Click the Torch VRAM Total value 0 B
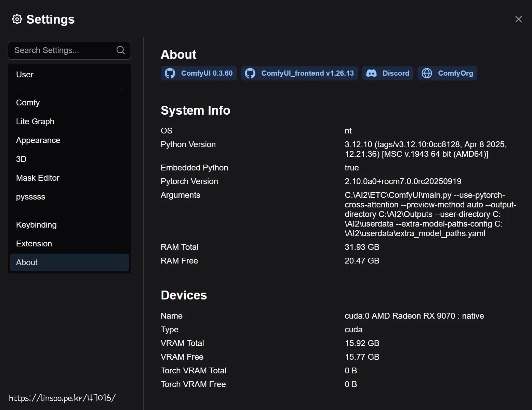Viewport: 532px width, 410px height. 351,371
